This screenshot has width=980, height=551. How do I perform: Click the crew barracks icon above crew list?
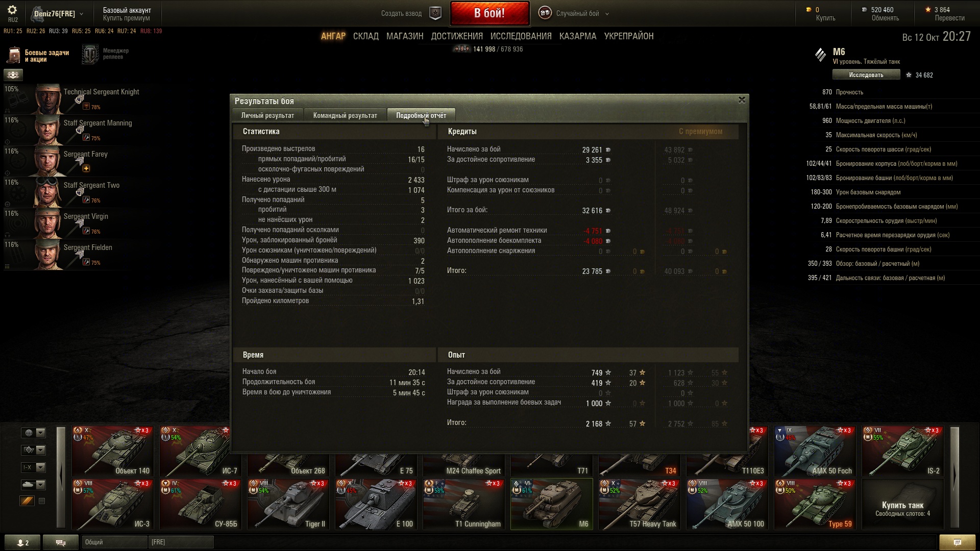13,75
